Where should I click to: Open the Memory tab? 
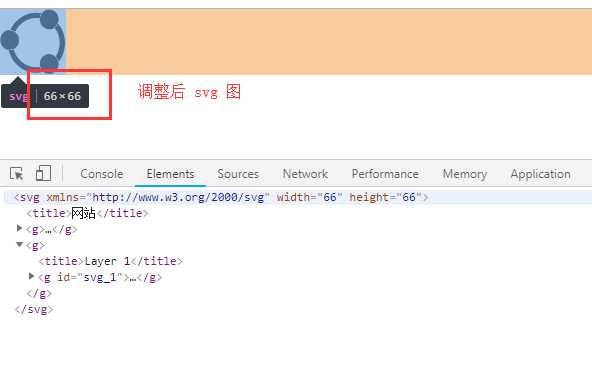(x=465, y=174)
